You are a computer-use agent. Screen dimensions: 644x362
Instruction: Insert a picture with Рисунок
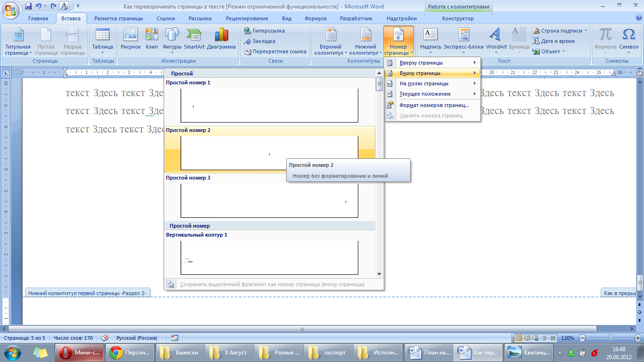(131, 39)
